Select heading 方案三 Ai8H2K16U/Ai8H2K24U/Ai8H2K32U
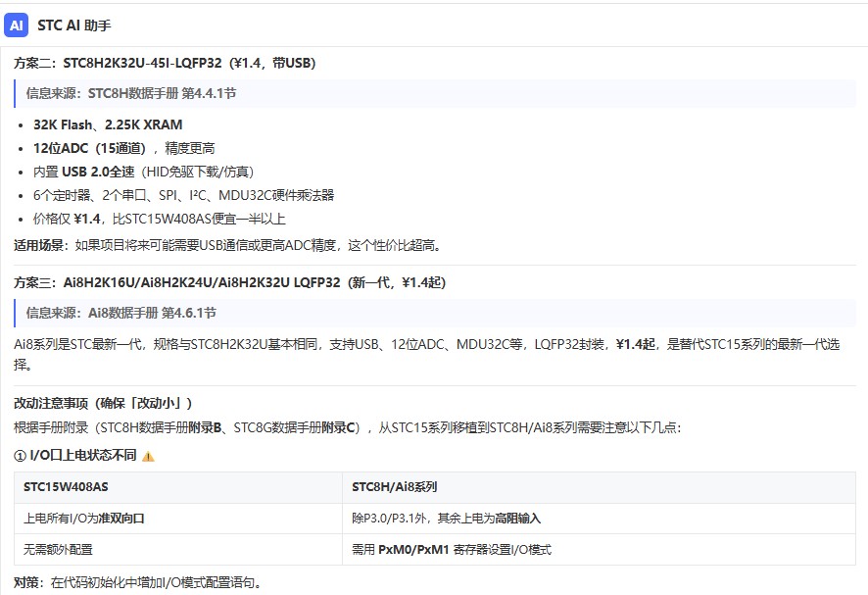 point(229,283)
